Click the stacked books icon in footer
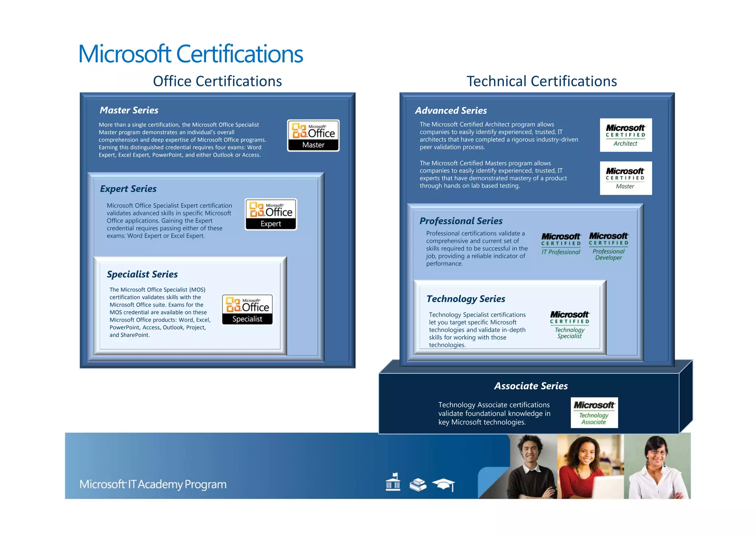 click(418, 485)
